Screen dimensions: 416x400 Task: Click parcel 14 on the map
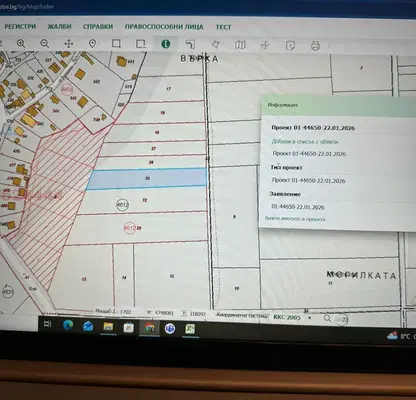click(124, 277)
